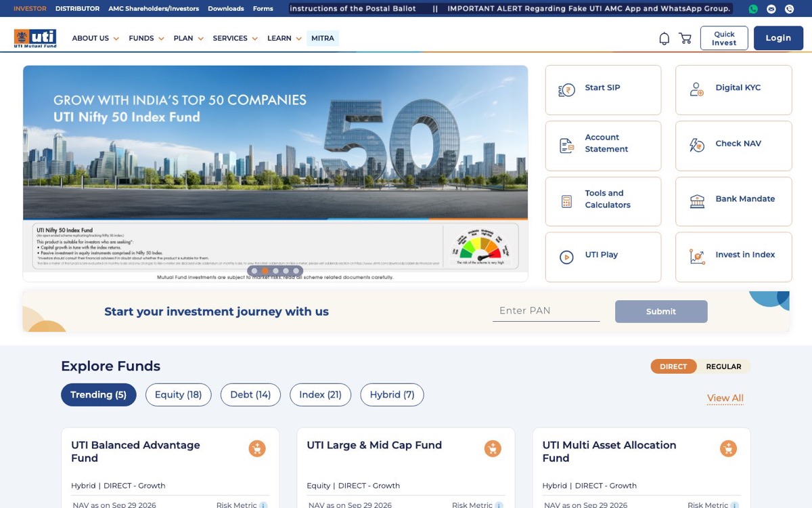The width and height of the screenshot is (812, 508).
Task: Open the notifications bell icon
Action: pos(664,39)
